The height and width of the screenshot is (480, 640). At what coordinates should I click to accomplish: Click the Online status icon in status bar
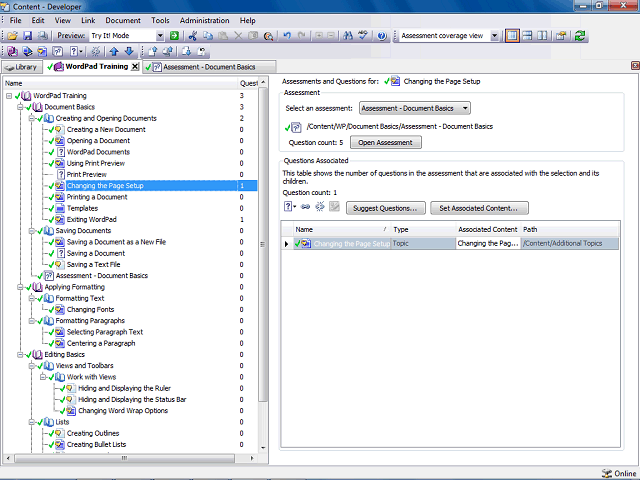coord(607,473)
